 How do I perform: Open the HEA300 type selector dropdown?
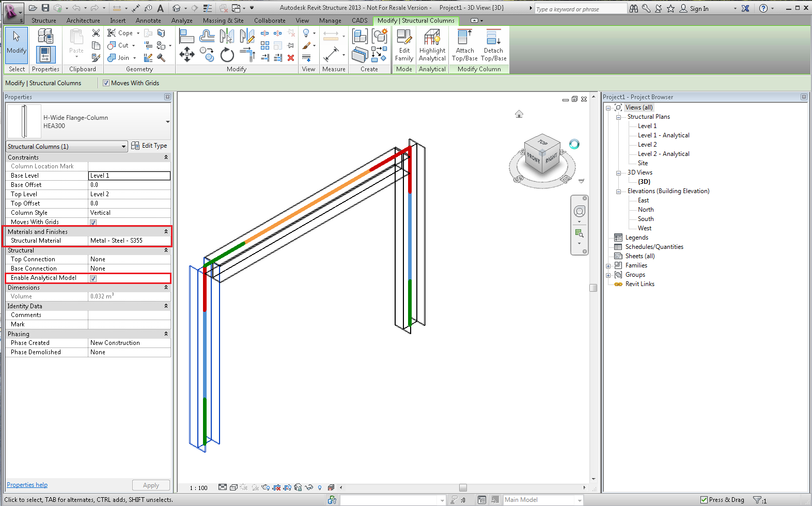pyautogui.click(x=167, y=122)
